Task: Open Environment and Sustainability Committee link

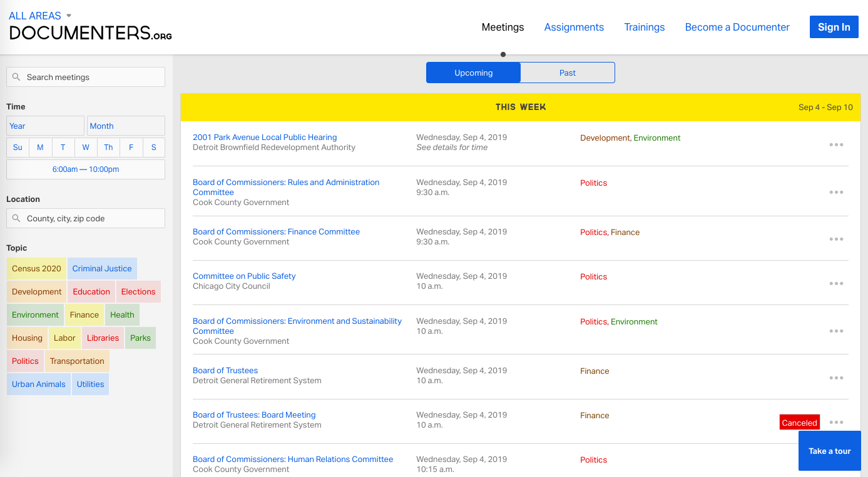Action: 297,326
